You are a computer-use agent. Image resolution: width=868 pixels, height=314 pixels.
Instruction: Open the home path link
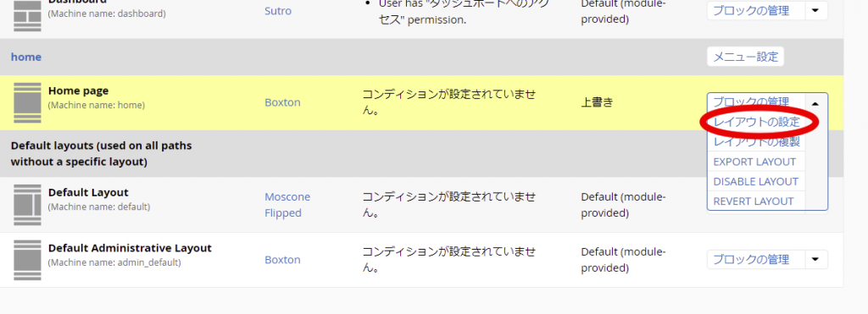(x=26, y=57)
